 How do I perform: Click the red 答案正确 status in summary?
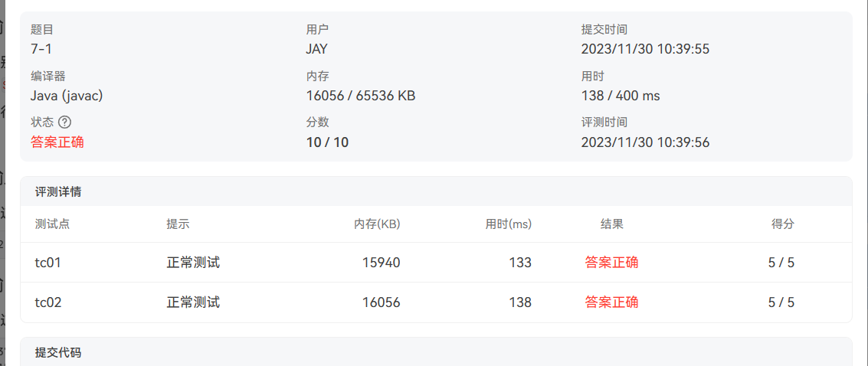[57, 142]
